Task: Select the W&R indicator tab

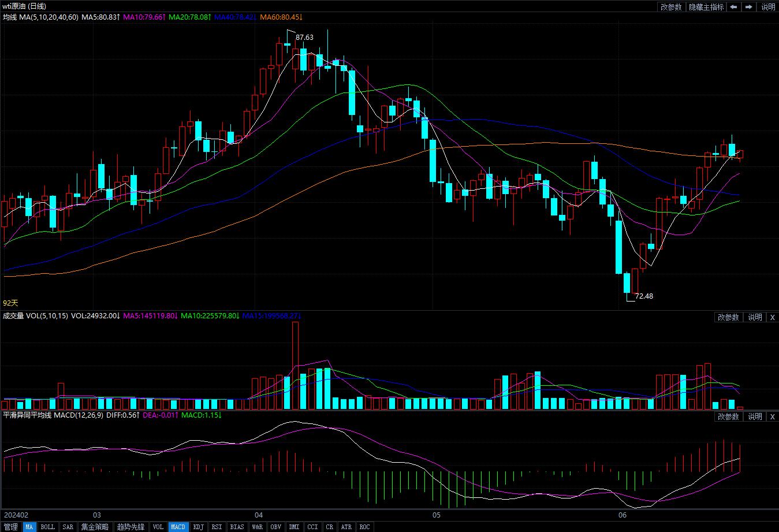Action: point(257,527)
